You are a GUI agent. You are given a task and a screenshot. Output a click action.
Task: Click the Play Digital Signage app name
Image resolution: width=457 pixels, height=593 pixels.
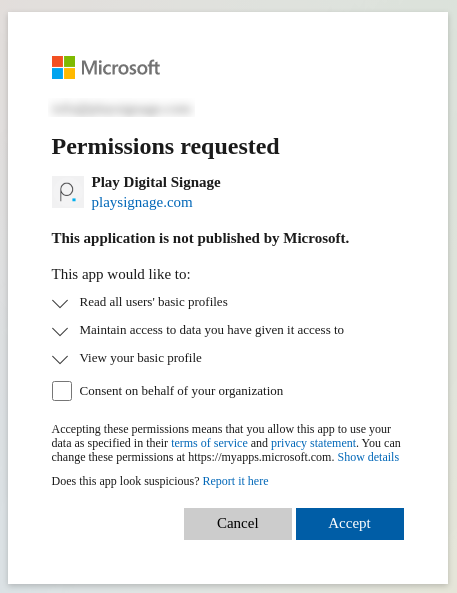pyautogui.click(x=156, y=182)
